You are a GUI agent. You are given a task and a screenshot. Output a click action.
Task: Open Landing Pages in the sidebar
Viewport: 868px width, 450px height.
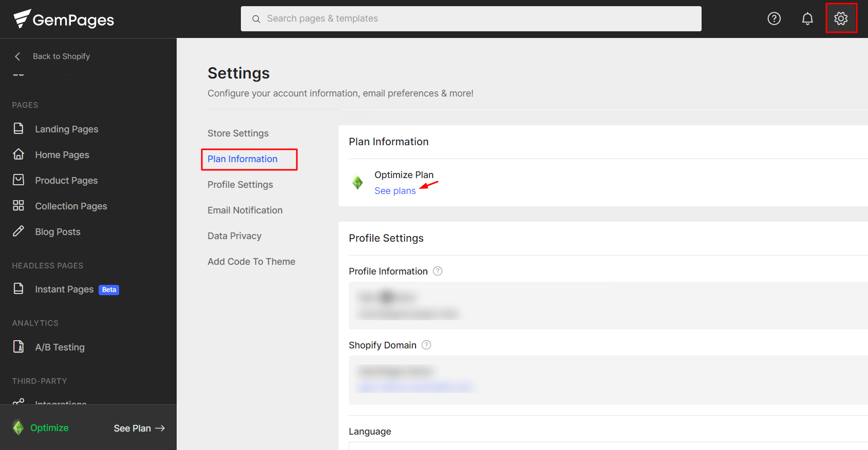(x=66, y=129)
